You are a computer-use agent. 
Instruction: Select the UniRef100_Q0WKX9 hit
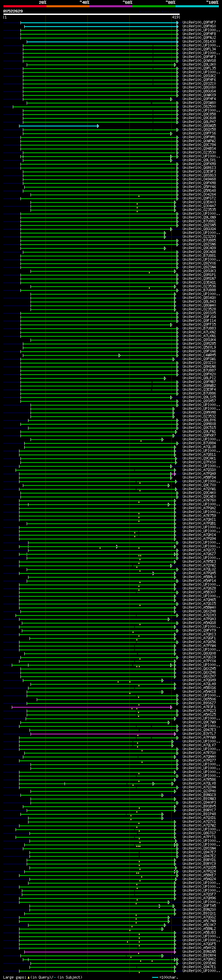[199, 95]
